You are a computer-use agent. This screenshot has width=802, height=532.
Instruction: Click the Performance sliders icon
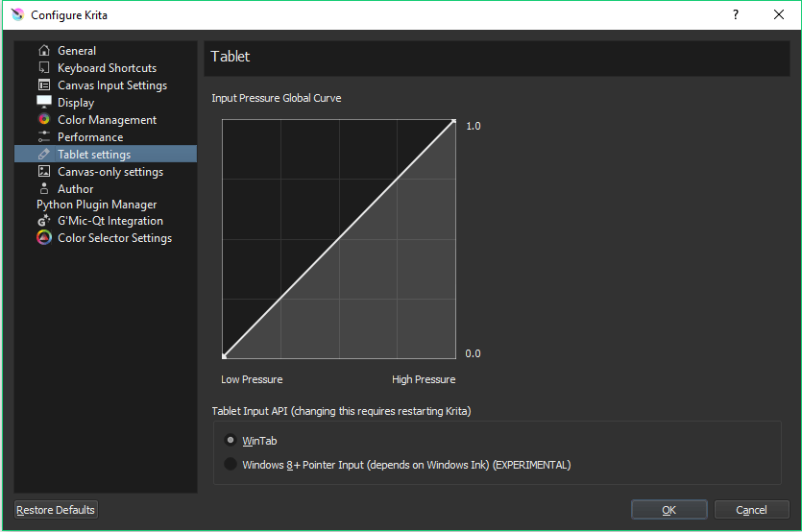(44, 136)
